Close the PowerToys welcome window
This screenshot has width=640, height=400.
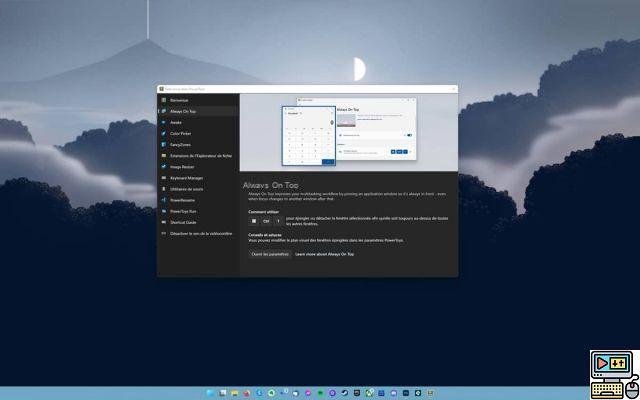click(453, 89)
